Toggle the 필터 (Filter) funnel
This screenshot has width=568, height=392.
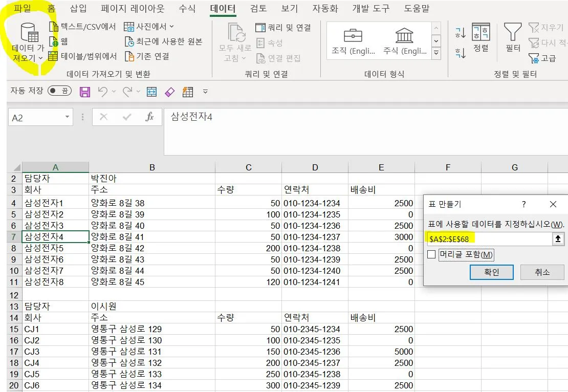click(x=513, y=37)
